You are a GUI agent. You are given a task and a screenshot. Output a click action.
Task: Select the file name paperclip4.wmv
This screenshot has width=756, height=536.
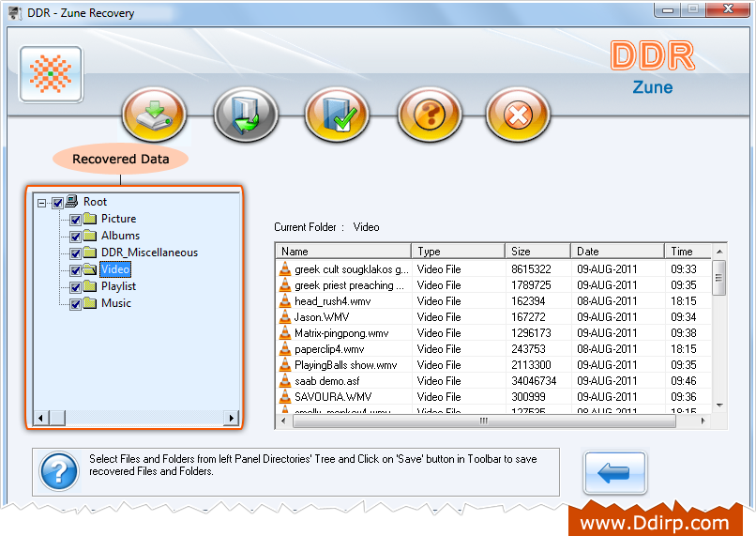click(329, 349)
